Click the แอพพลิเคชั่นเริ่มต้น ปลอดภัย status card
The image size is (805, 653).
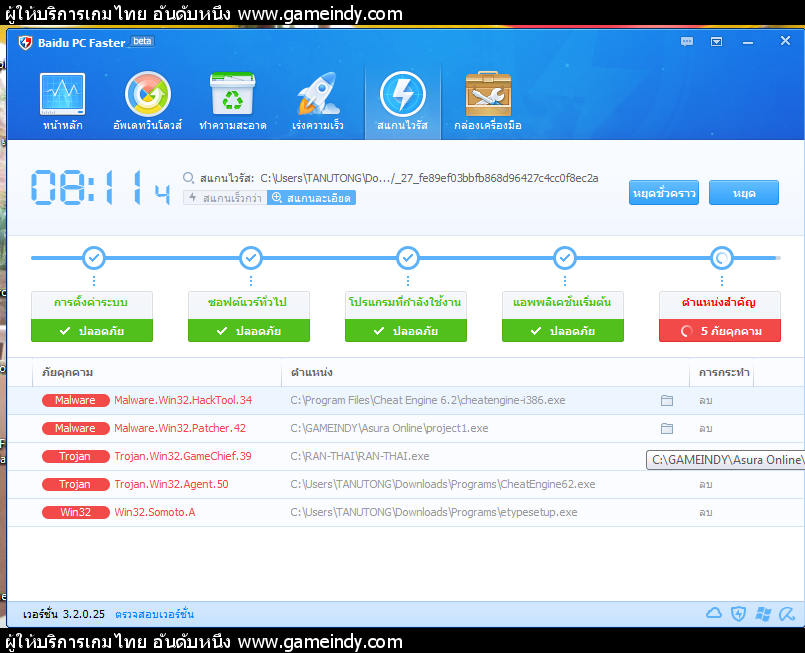563,317
